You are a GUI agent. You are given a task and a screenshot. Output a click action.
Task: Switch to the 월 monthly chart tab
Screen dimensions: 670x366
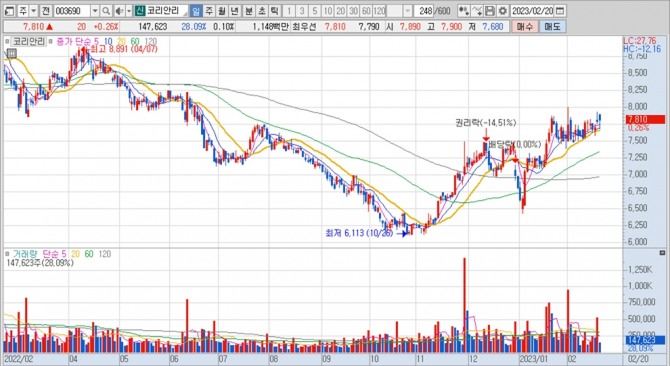click(x=222, y=11)
